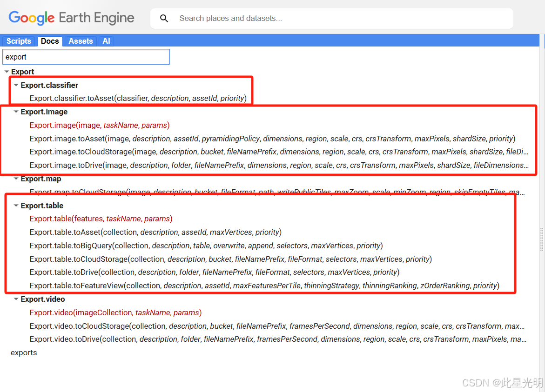
Task: Click the Export.video label
Action: 43,299
